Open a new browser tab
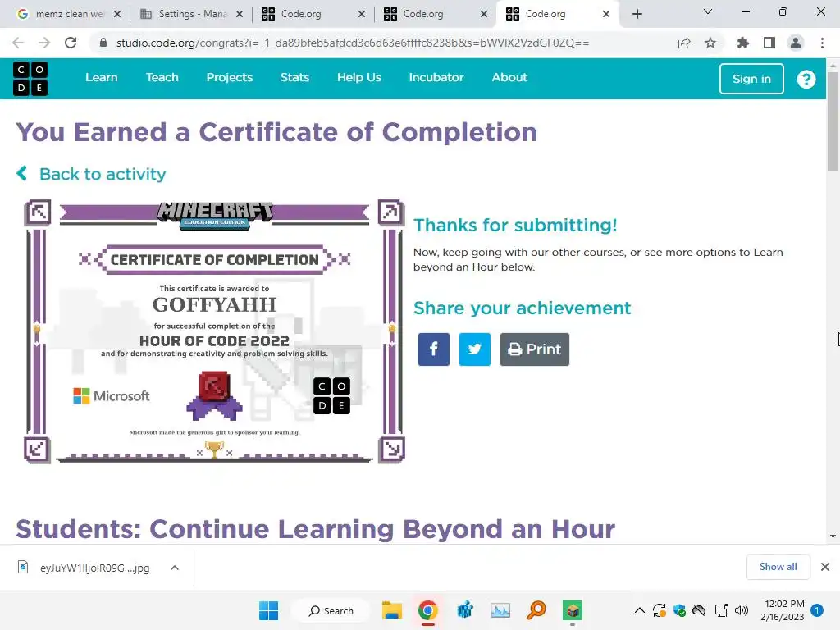 [x=637, y=14]
